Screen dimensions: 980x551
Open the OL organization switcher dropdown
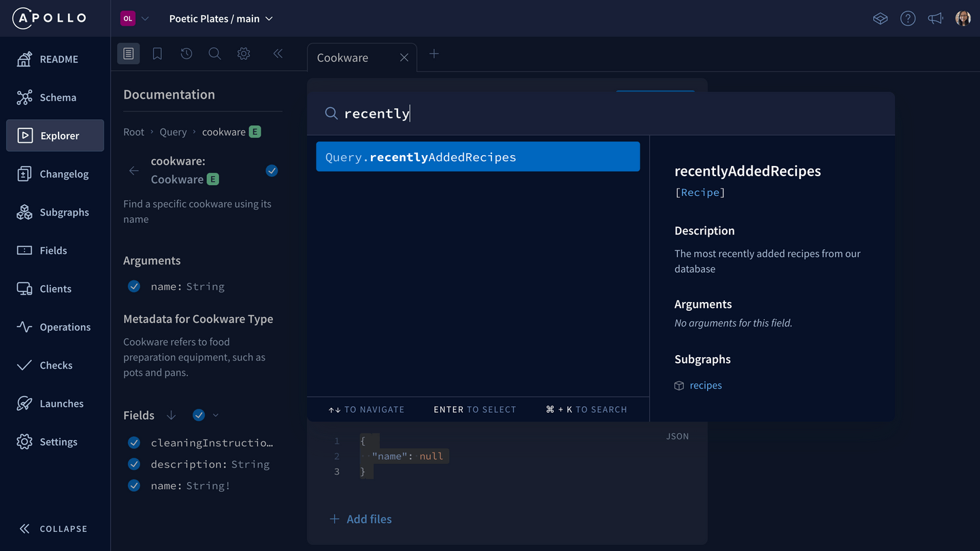135,18
